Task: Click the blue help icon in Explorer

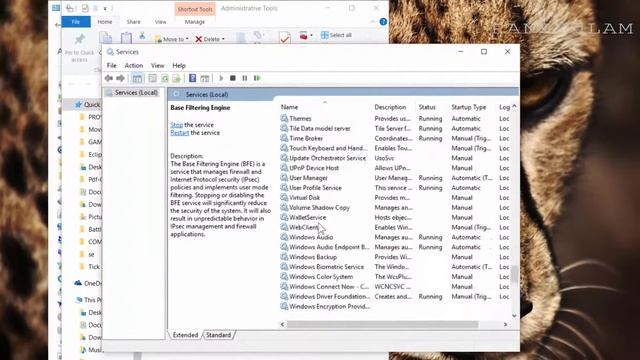Action: coord(383,22)
